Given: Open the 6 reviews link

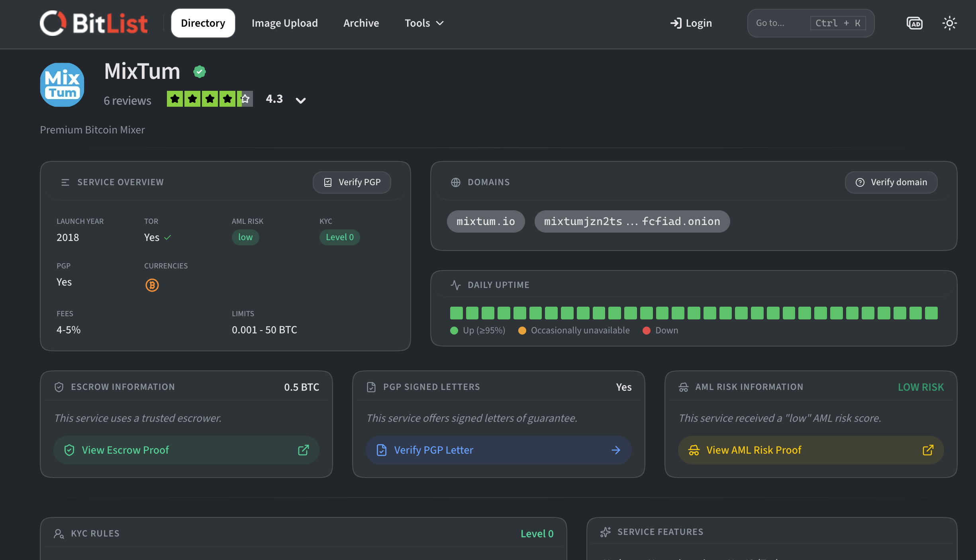Looking at the screenshot, I should tap(127, 100).
